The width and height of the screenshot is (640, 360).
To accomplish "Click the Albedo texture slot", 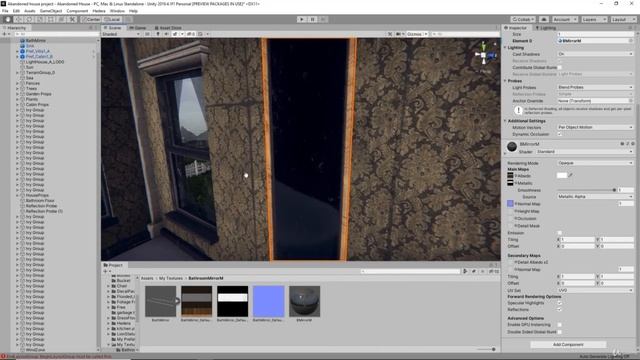I will coord(510,176).
